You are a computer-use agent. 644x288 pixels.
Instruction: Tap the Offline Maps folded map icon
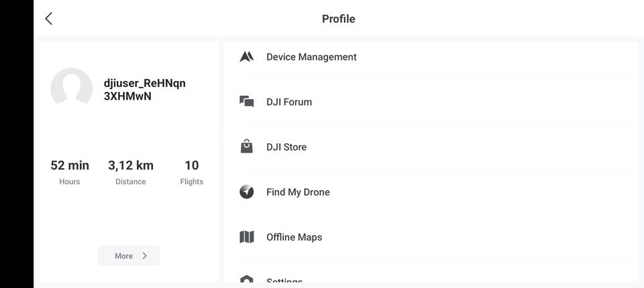[246, 236]
